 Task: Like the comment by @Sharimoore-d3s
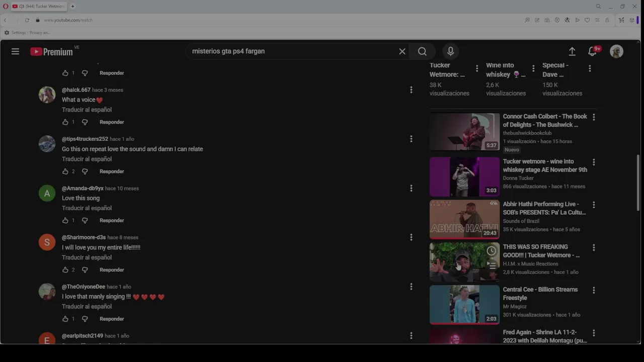click(x=65, y=270)
